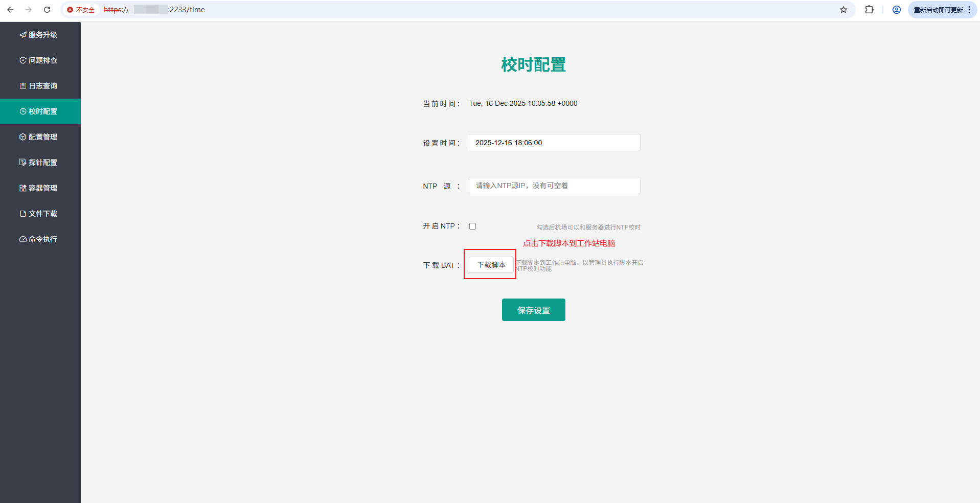Click the 服务升级 paper-plane icon
The image size is (980, 503).
coord(22,35)
